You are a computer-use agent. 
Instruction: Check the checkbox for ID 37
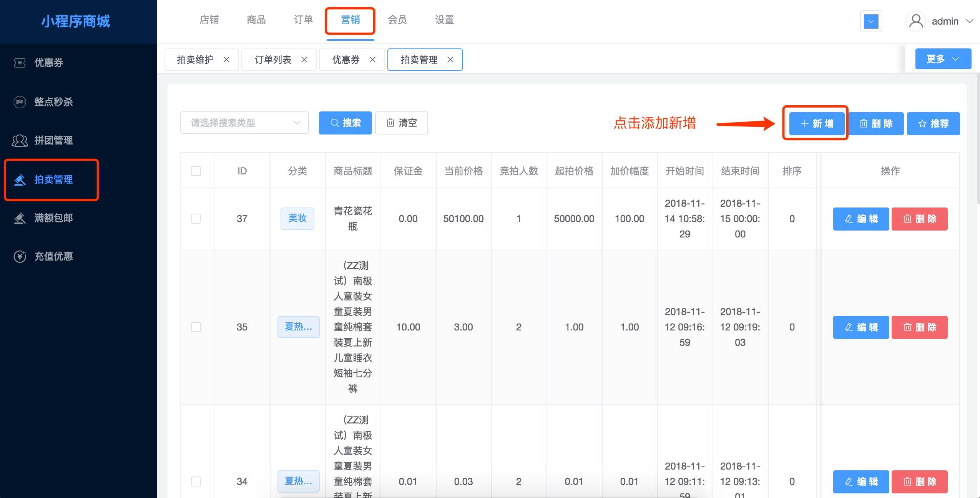[196, 219]
